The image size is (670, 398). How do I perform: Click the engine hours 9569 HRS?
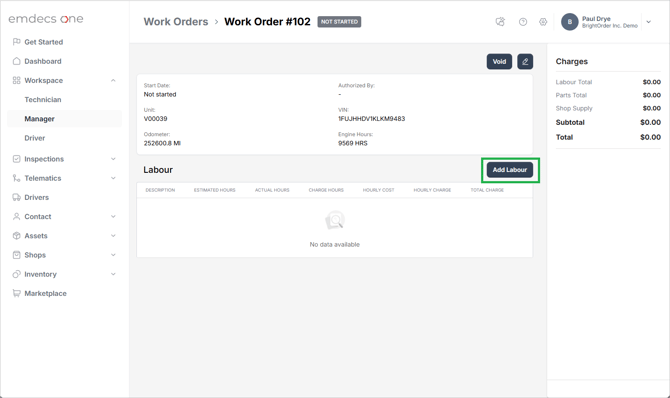tap(353, 143)
